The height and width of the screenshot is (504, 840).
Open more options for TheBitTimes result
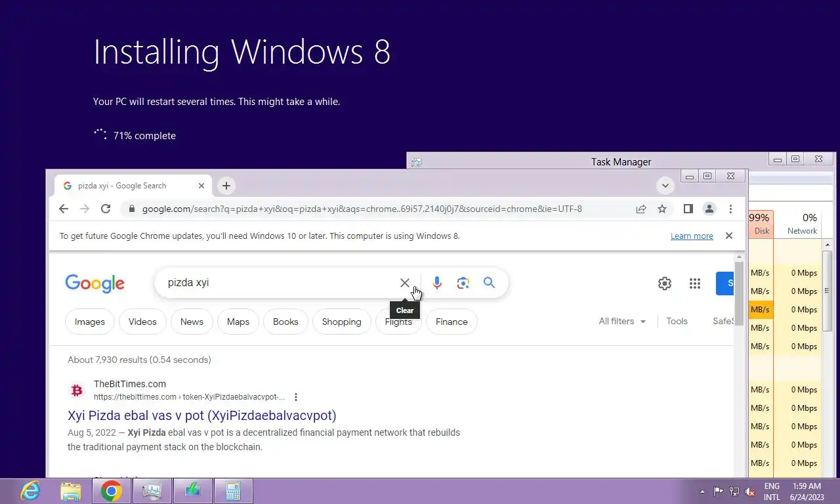click(x=296, y=397)
